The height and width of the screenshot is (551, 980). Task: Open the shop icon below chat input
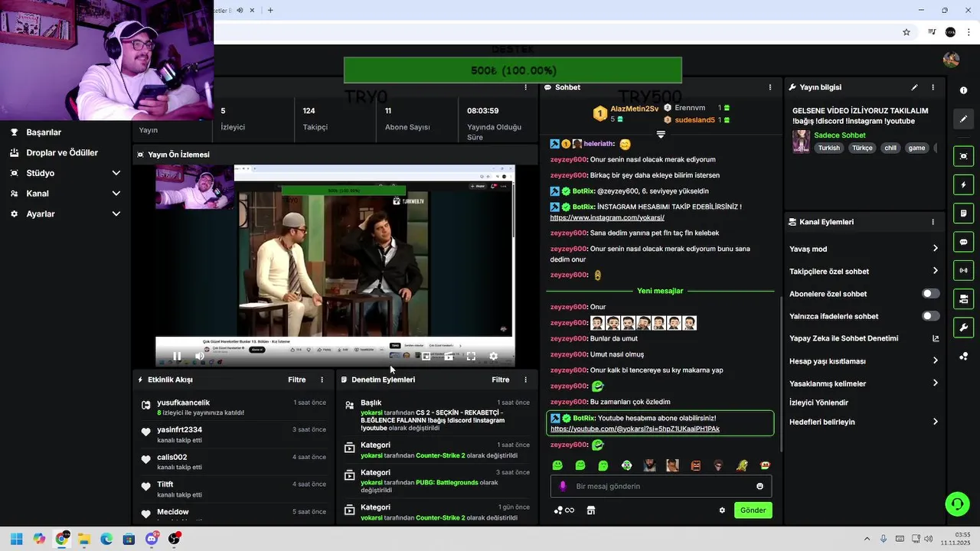click(590, 510)
